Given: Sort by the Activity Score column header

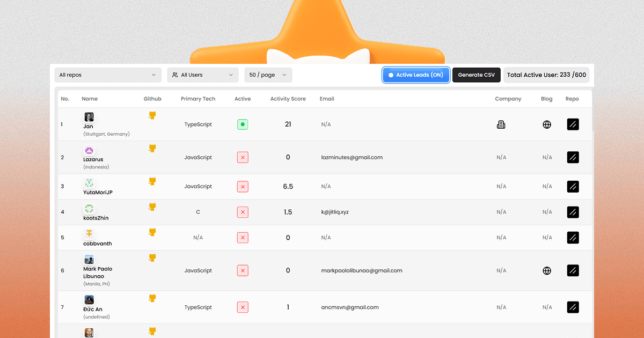Looking at the screenshot, I should (288, 99).
